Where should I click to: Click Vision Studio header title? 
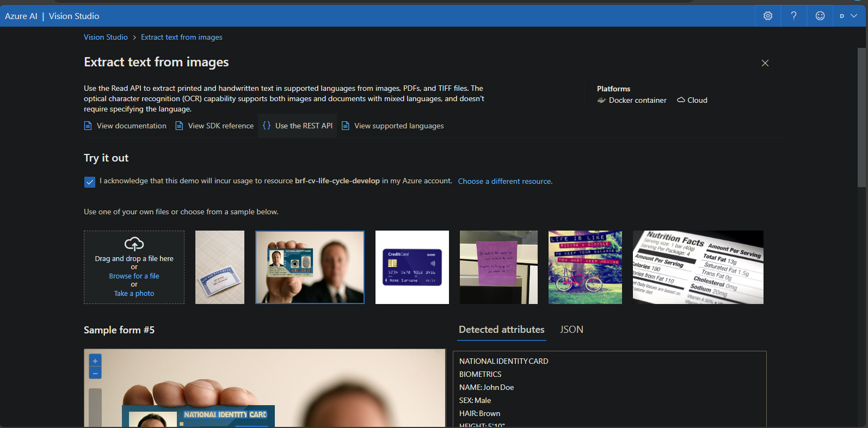click(x=74, y=16)
